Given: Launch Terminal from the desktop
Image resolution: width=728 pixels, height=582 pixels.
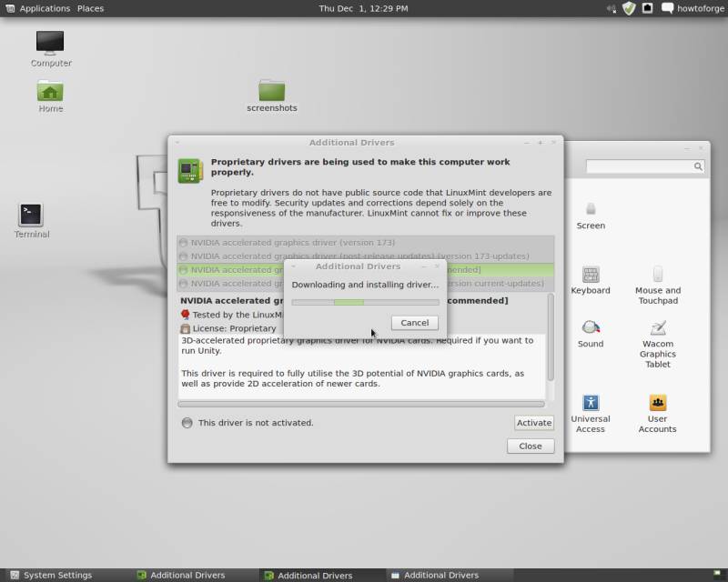Looking at the screenshot, I should [31, 221].
